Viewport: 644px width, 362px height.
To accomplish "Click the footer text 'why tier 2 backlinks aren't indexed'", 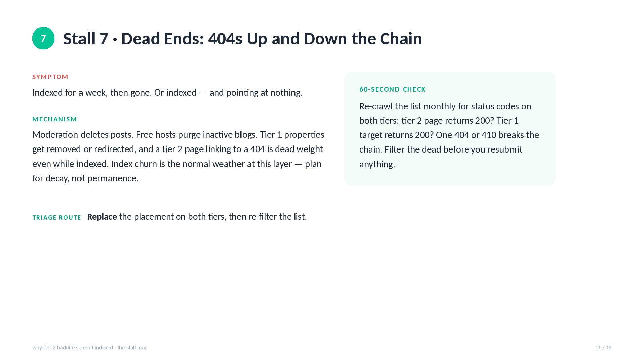I will [72, 348].
